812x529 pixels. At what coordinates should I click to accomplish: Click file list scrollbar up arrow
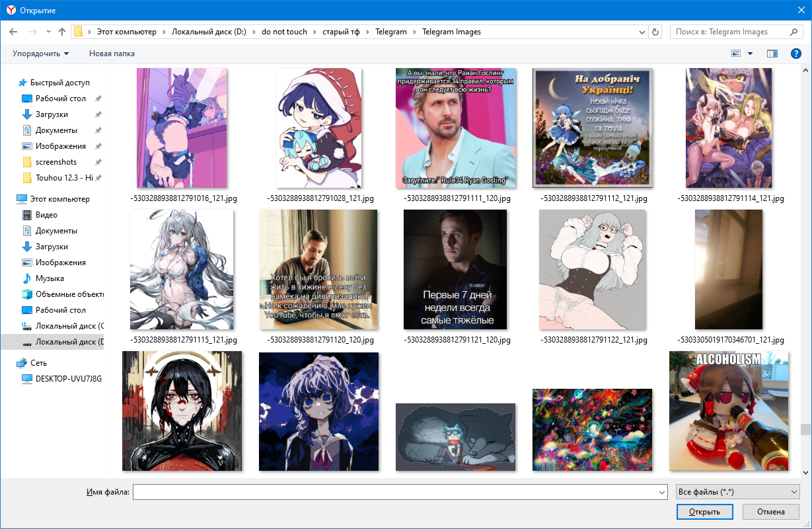pos(805,69)
